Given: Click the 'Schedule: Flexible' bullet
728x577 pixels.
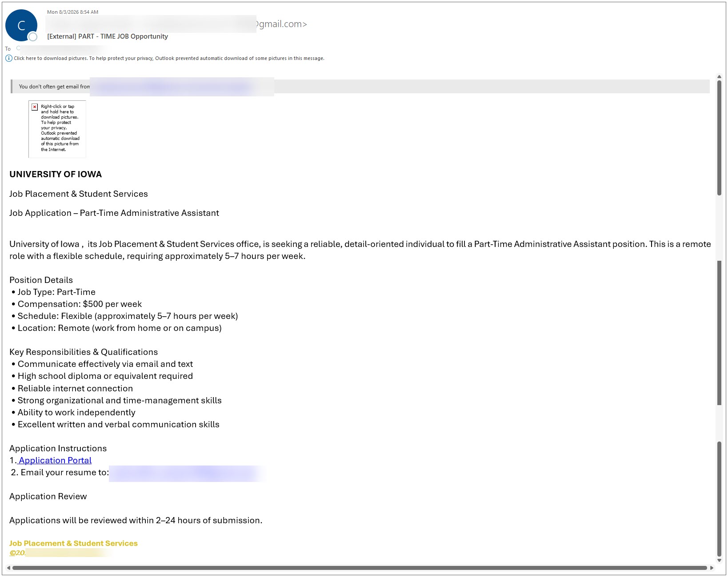Looking at the screenshot, I should 125,316.
